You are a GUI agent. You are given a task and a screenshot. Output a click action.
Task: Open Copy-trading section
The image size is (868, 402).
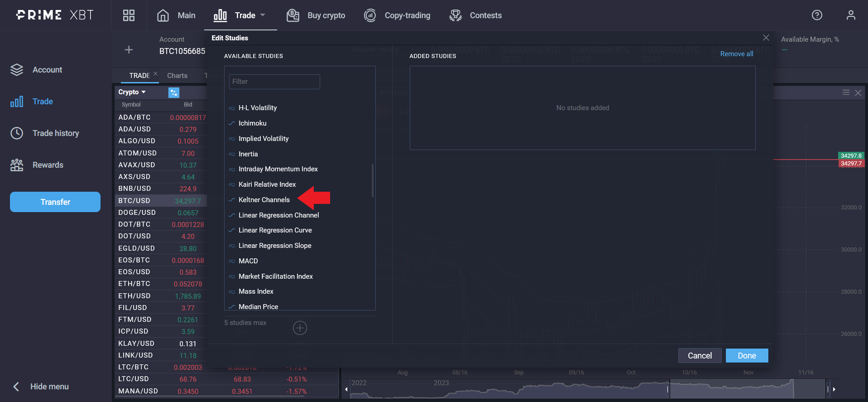[x=397, y=15]
